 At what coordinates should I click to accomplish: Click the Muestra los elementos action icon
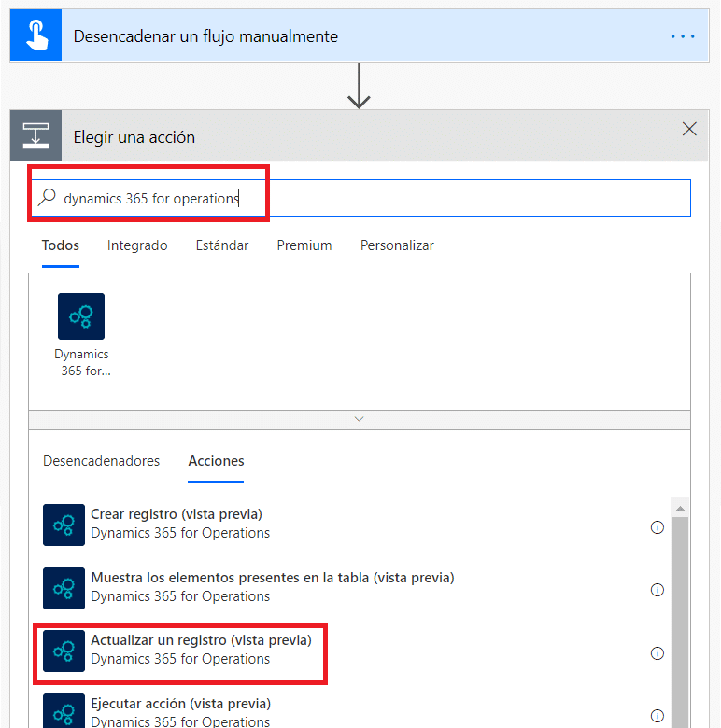(x=64, y=588)
